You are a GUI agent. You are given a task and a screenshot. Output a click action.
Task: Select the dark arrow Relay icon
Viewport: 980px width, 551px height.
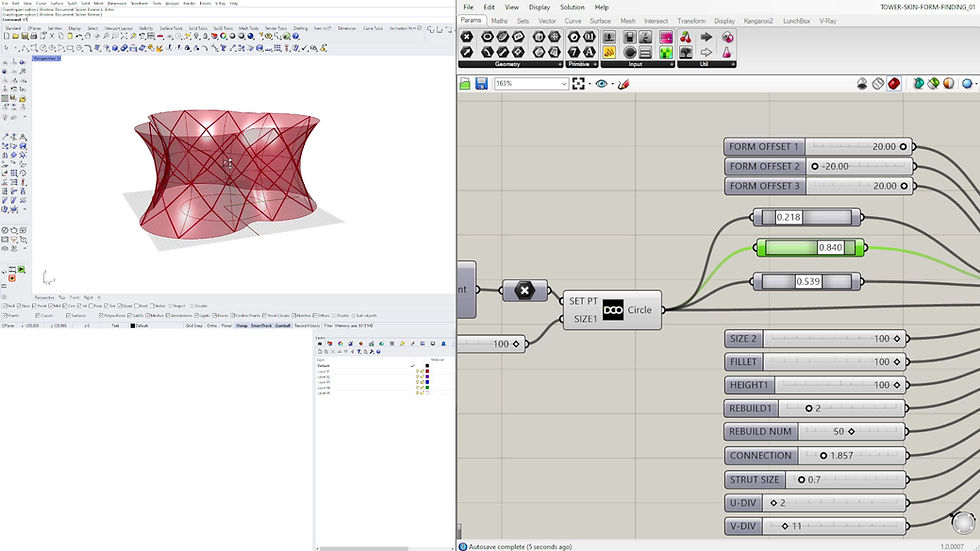click(x=706, y=37)
